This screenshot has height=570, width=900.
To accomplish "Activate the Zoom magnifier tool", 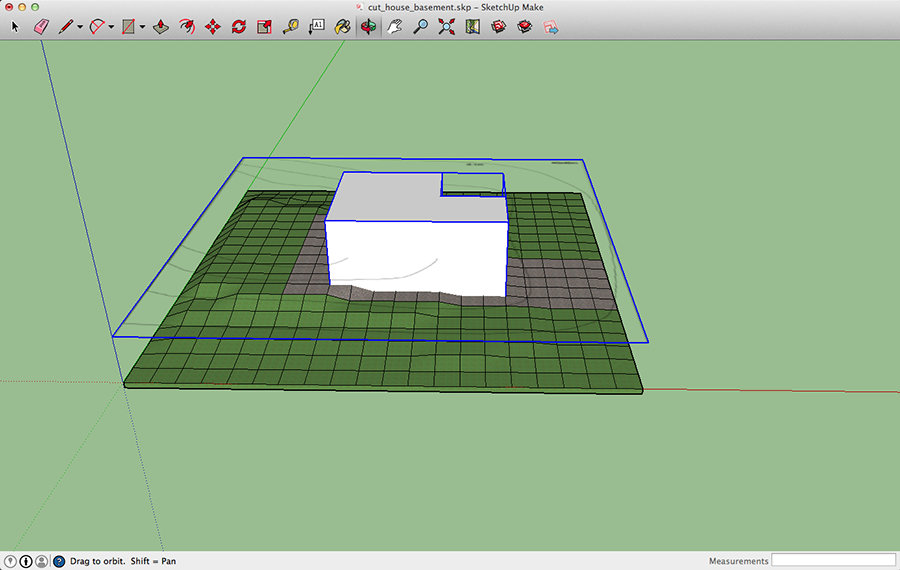I will tap(421, 26).
